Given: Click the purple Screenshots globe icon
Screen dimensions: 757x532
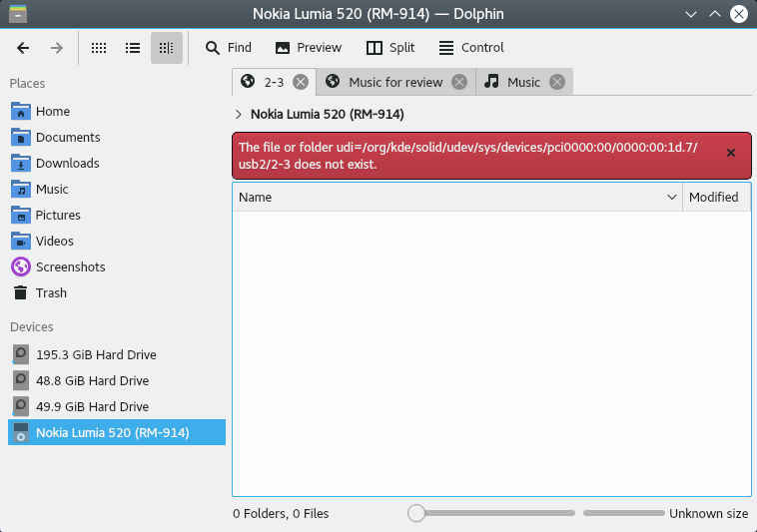Looking at the screenshot, I should (21, 267).
